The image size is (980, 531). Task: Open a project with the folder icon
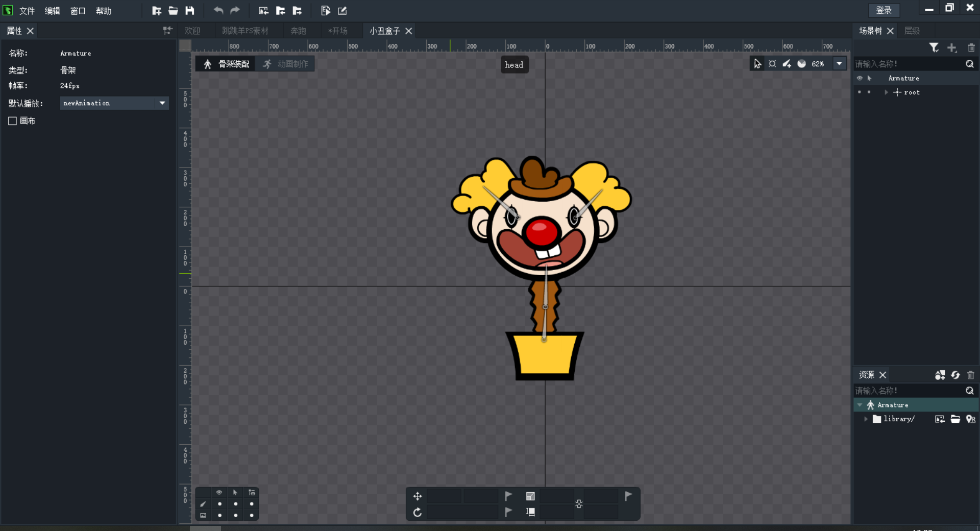pos(174,11)
